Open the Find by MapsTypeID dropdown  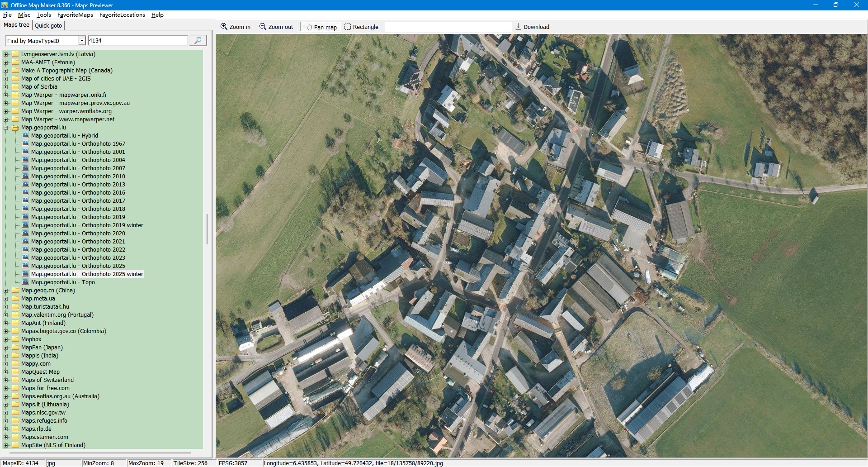pos(82,41)
